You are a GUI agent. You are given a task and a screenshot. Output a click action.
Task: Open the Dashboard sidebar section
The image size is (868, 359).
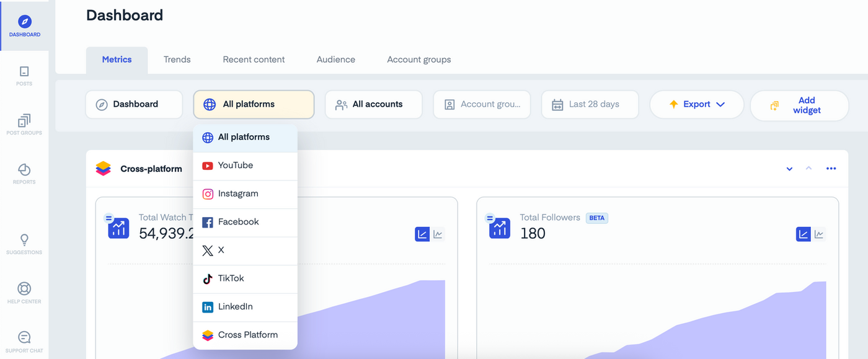click(x=24, y=26)
